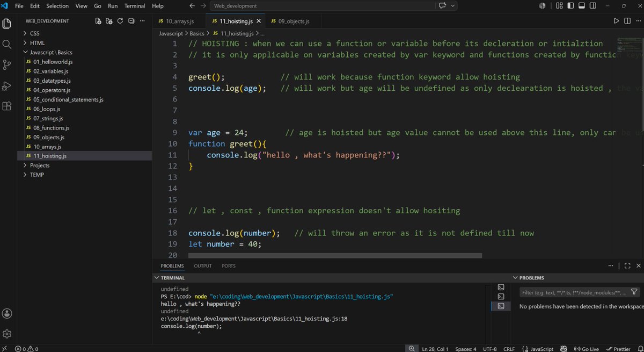Click the Basics breadcrumb
The image size is (644, 352).
(x=197, y=33)
